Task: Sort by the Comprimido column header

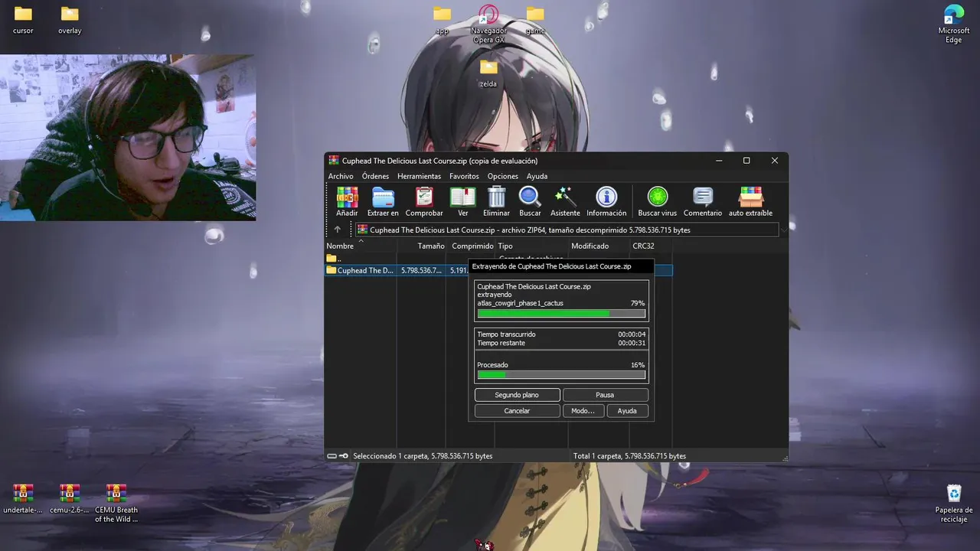Action: (471, 246)
